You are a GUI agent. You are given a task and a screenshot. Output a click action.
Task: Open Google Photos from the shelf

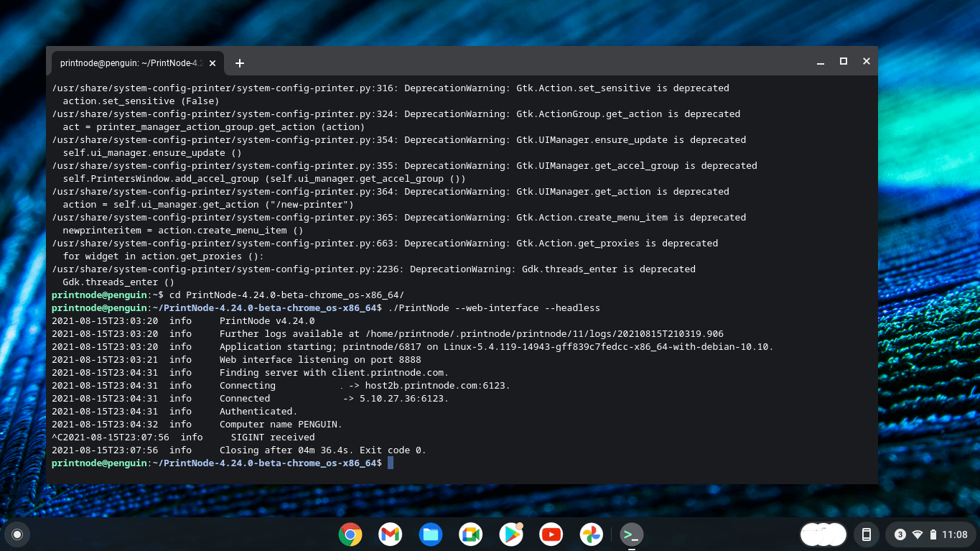point(592,534)
